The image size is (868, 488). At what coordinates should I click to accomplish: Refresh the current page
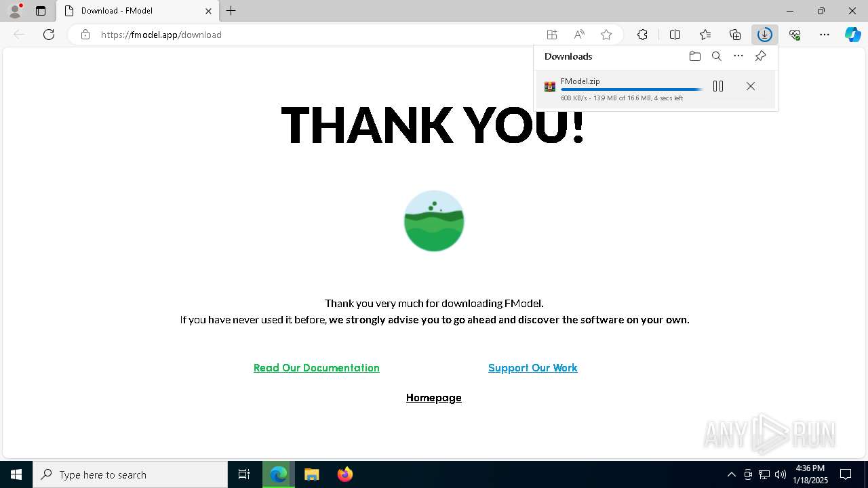49,35
